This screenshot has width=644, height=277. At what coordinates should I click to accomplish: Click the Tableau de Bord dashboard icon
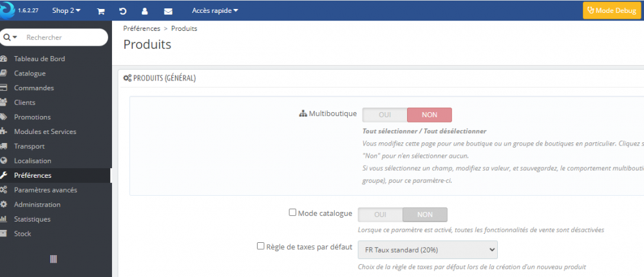pyautogui.click(x=4, y=59)
